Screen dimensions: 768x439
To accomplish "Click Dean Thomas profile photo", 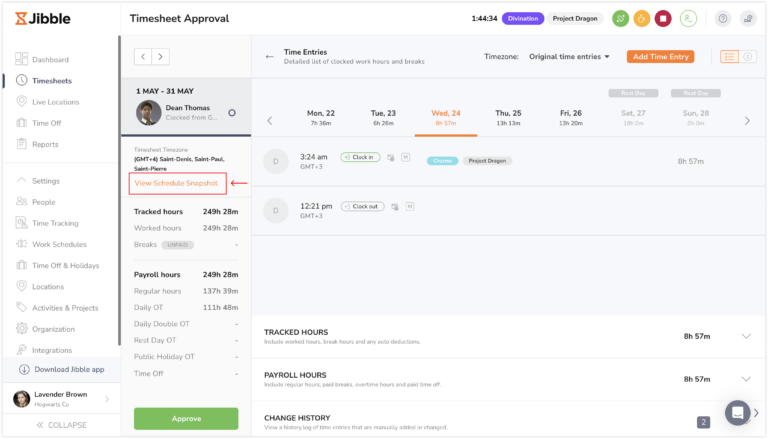I will click(x=148, y=113).
